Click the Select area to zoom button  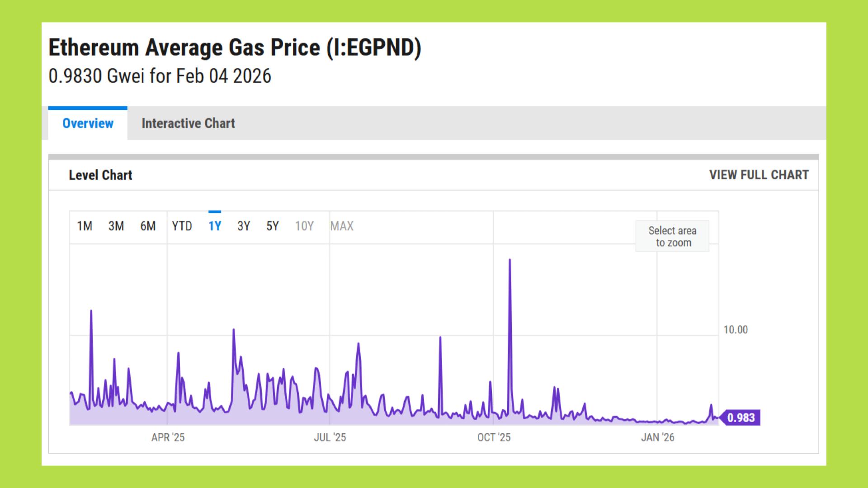pos(672,236)
